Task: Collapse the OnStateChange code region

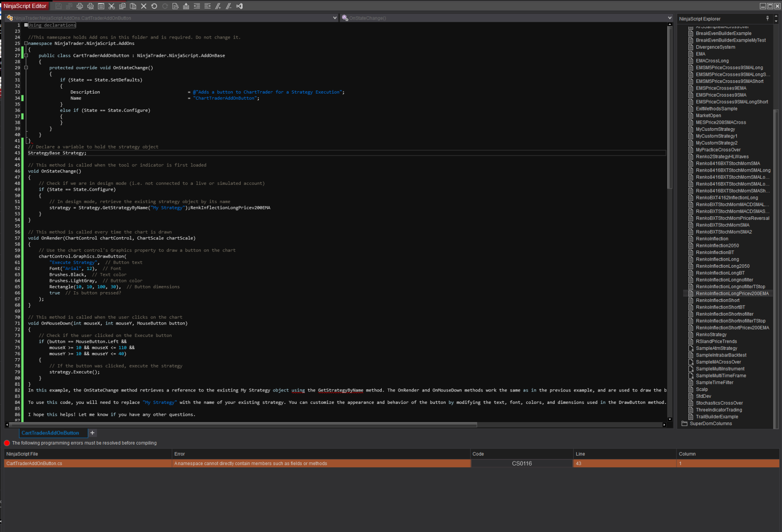Action: point(26,67)
